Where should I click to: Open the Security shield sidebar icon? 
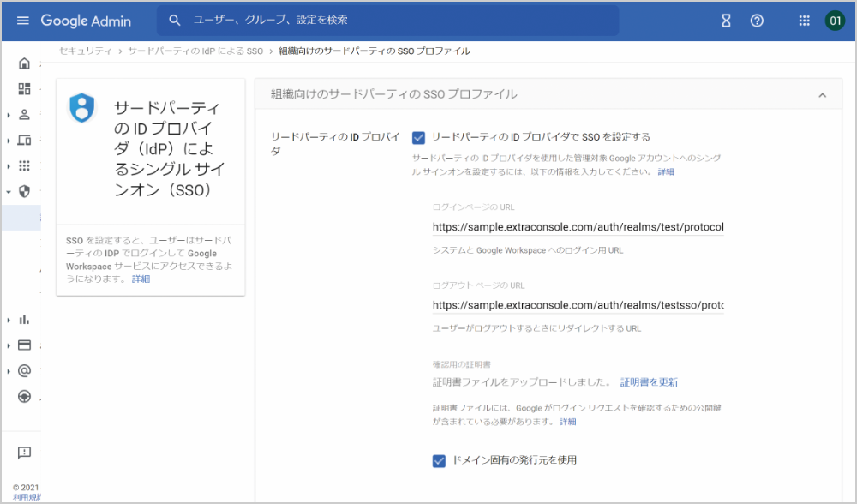pos(24,191)
